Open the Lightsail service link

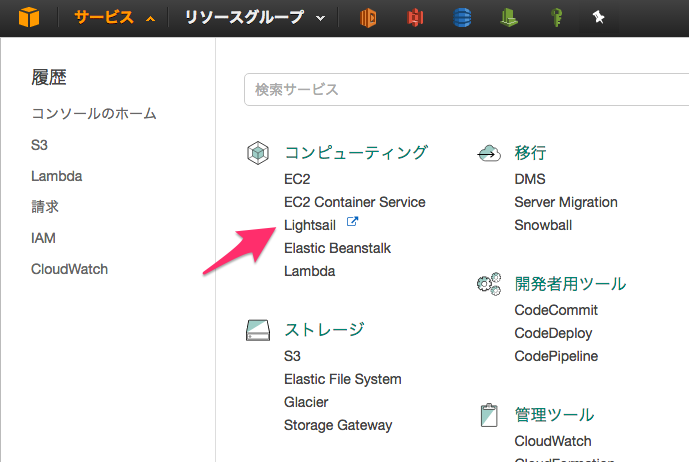click(x=311, y=225)
